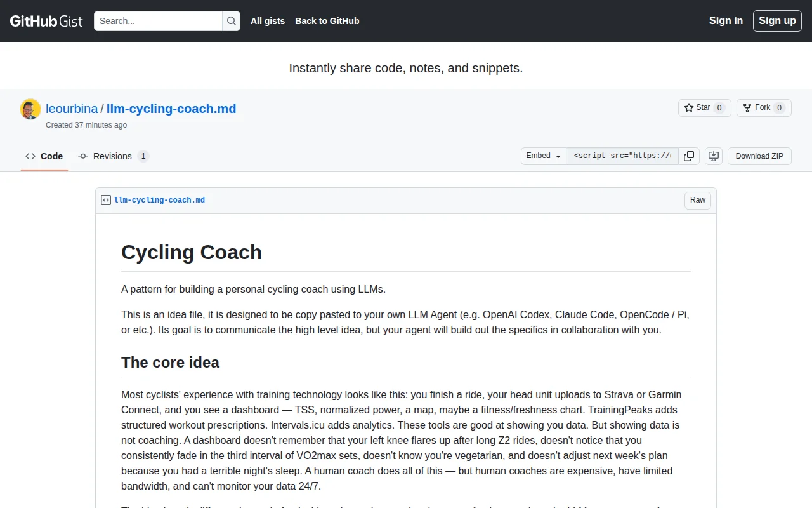
Task: Click the 'Created 37 minutes ago' text
Action: 86,125
